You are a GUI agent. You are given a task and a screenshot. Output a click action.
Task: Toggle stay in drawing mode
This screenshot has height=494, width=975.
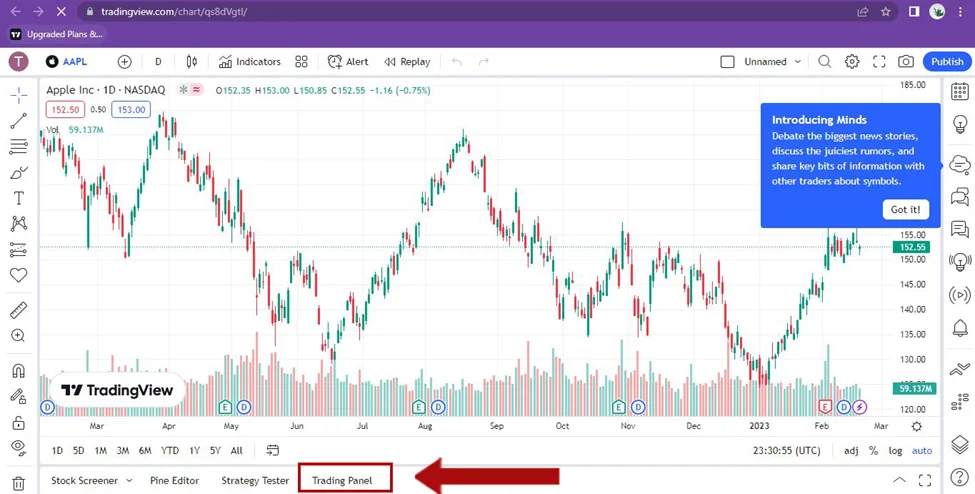(x=19, y=396)
